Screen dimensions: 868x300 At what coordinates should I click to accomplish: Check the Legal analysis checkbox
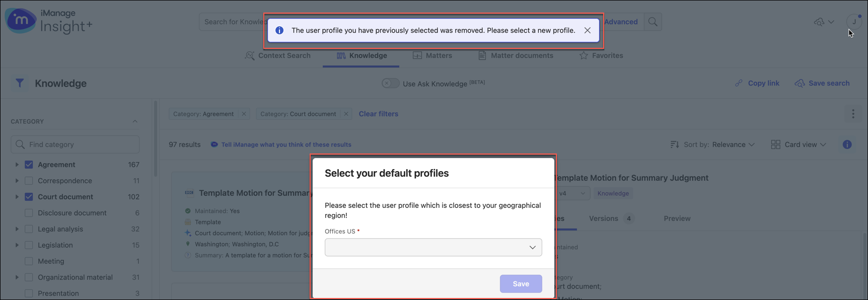click(29, 229)
